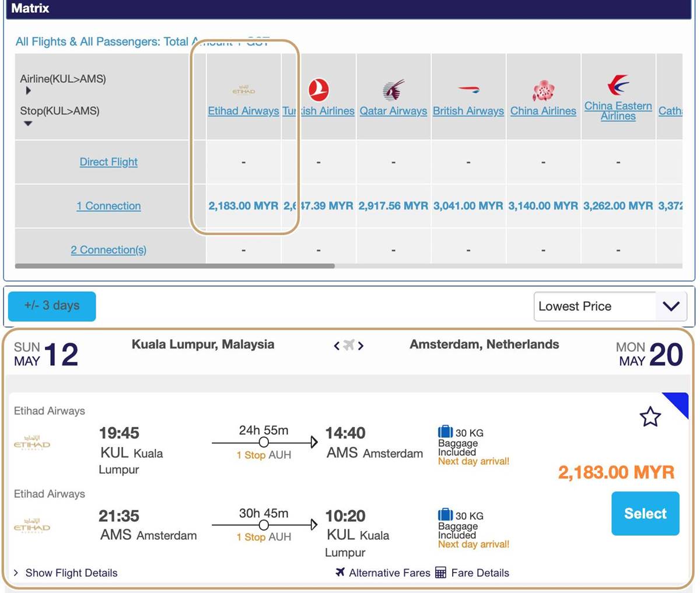Click the 10:20 return arrival time
Image resolution: width=700 pixels, height=593 pixels.
pyautogui.click(x=345, y=516)
